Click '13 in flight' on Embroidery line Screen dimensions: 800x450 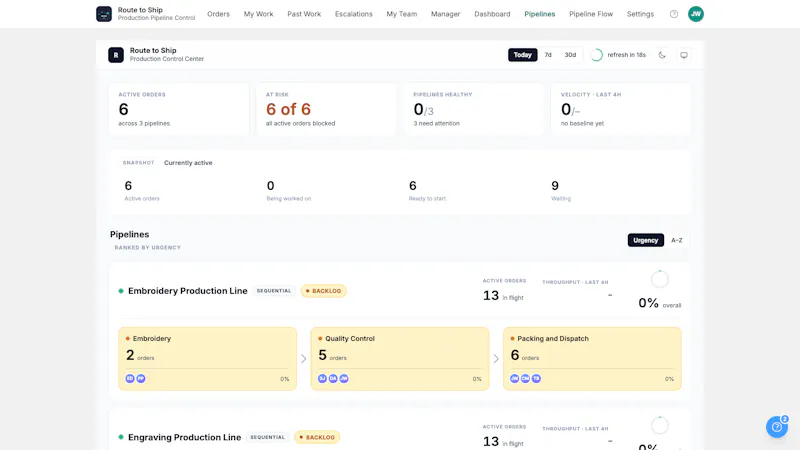(x=503, y=296)
